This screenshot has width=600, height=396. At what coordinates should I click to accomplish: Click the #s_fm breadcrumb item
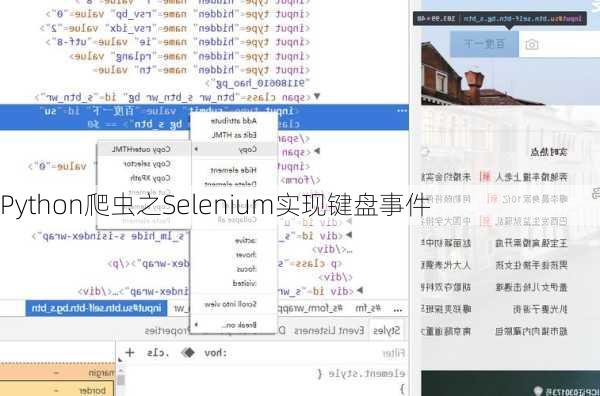pos(368,308)
